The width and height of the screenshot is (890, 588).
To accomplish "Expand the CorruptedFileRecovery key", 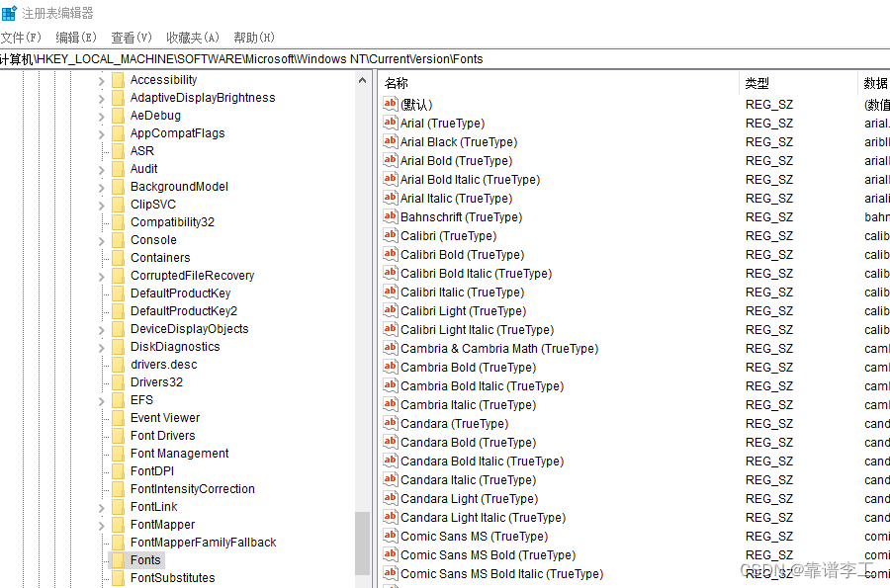I will (102, 277).
